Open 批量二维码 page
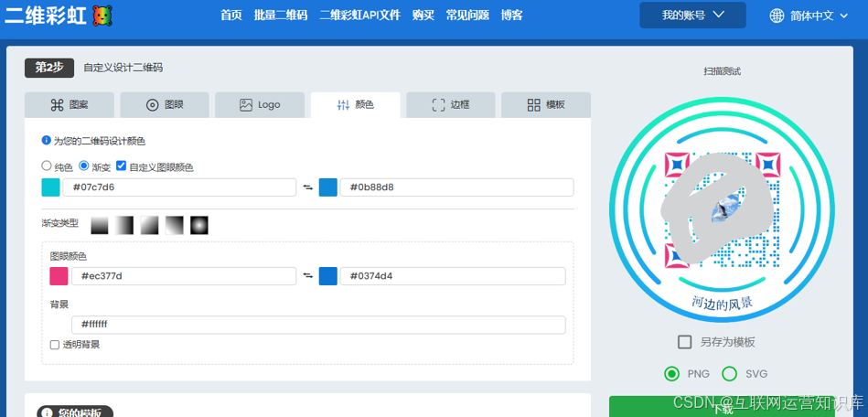868x417 pixels. click(281, 16)
